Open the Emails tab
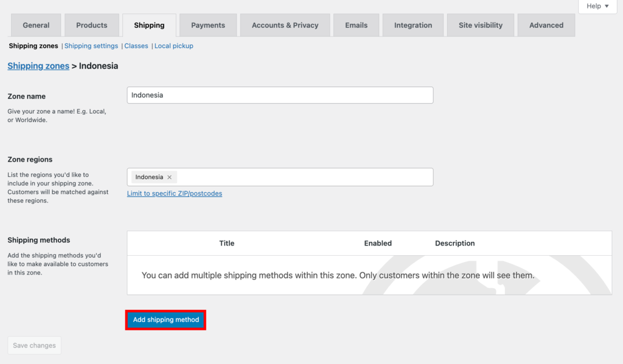The image size is (623, 364). pos(356,26)
